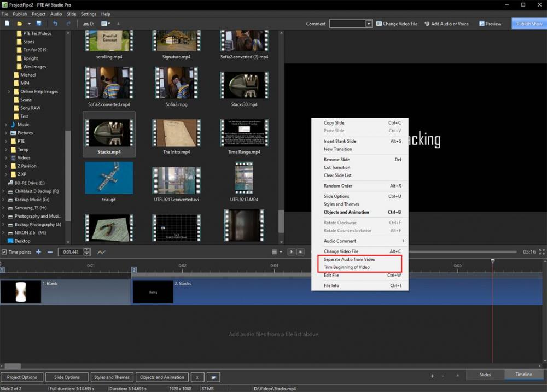
Task: Remove time point with minus icon
Action: point(50,252)
